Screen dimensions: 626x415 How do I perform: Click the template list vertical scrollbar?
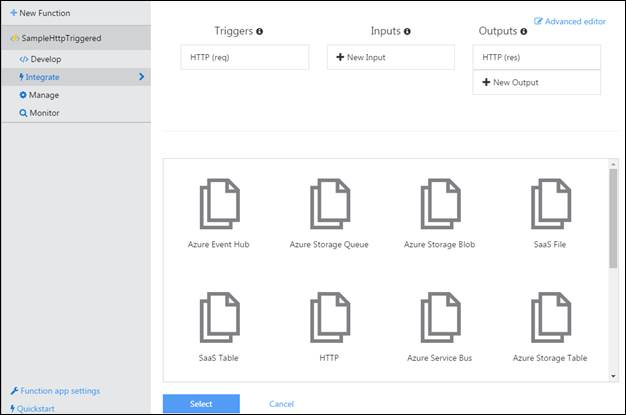click(x=612, y=220)
